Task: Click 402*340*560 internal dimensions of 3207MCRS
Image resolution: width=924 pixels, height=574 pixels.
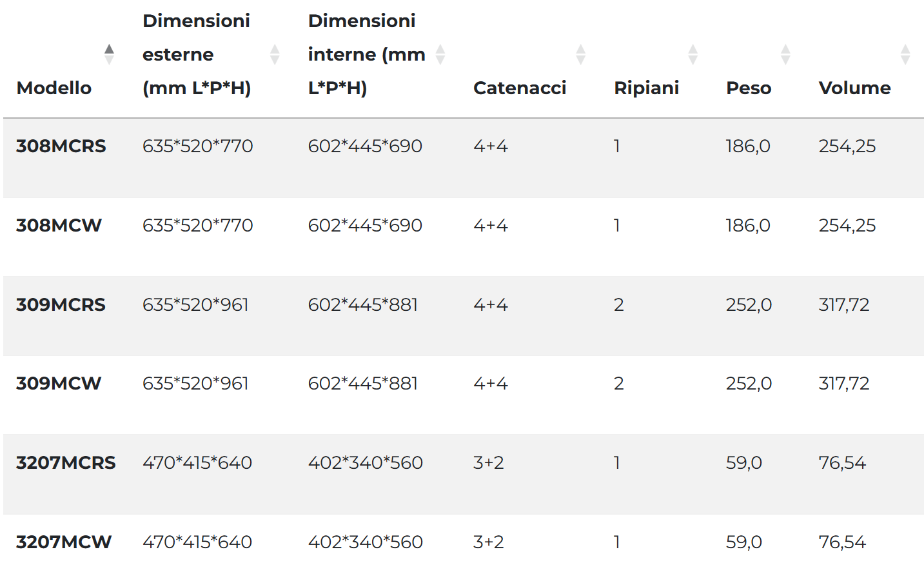Action: point(365,462)
